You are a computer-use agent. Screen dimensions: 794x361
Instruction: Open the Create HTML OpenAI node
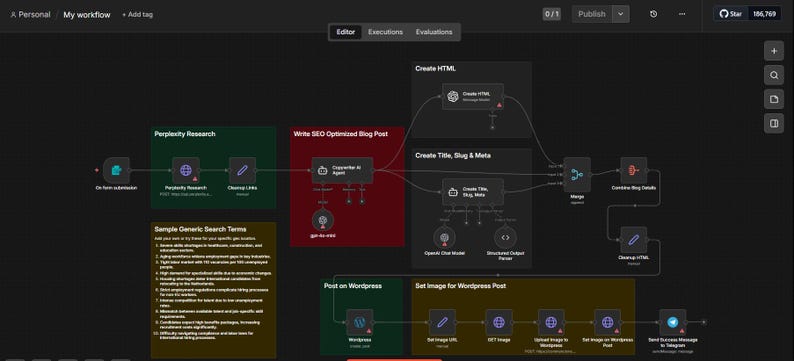(473, 96)
